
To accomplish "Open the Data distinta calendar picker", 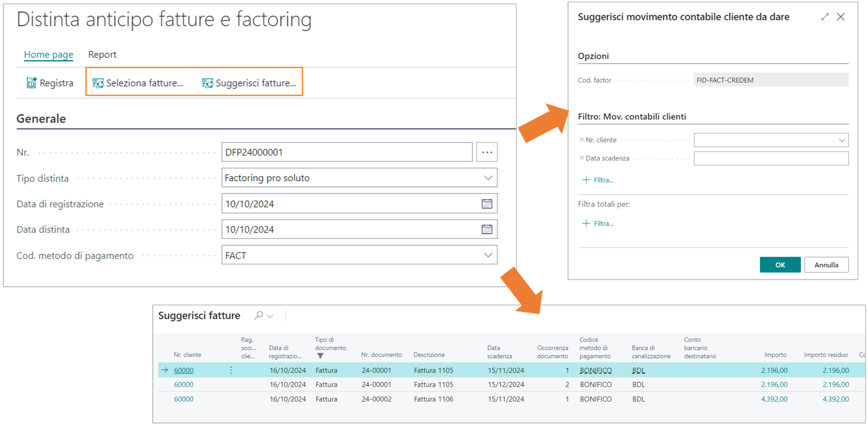I will tap(487, 229).
